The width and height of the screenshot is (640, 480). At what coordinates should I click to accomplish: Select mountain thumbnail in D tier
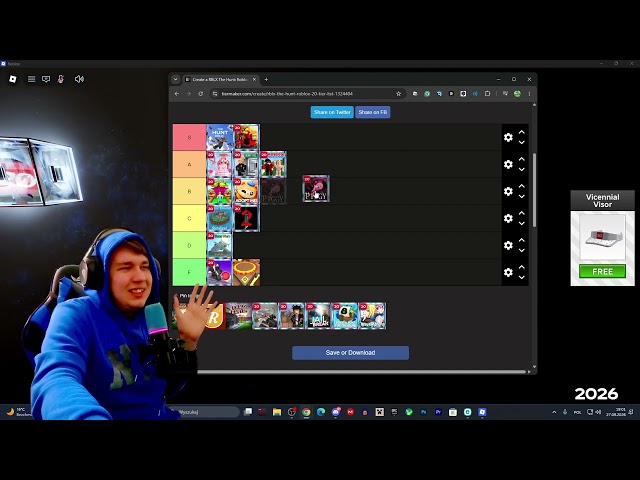click(x=220, y=245)
